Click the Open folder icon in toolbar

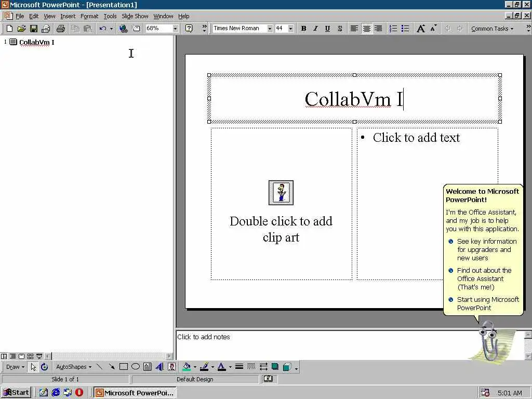pyautogui.click(x=21, y=29)
